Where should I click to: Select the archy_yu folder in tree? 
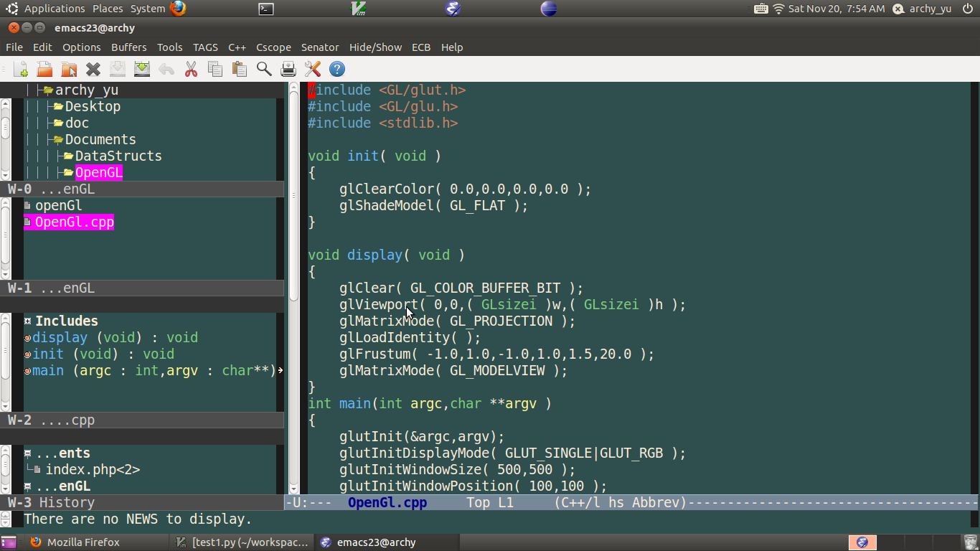click(x=87, y=90)
